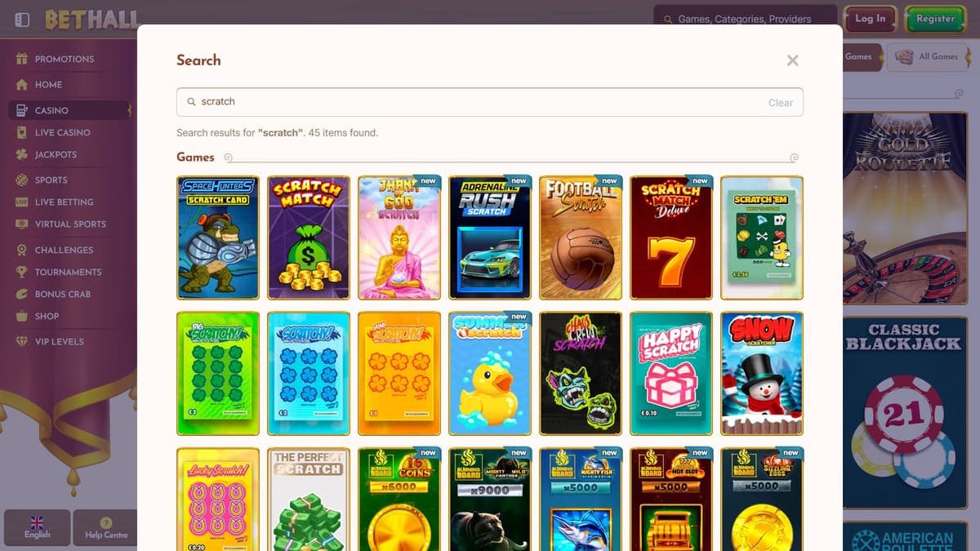The height and width of the screenshot is (551, 980).
Task: Open the Gold Roulette game behind the dialog
Action: coord(903,208)
